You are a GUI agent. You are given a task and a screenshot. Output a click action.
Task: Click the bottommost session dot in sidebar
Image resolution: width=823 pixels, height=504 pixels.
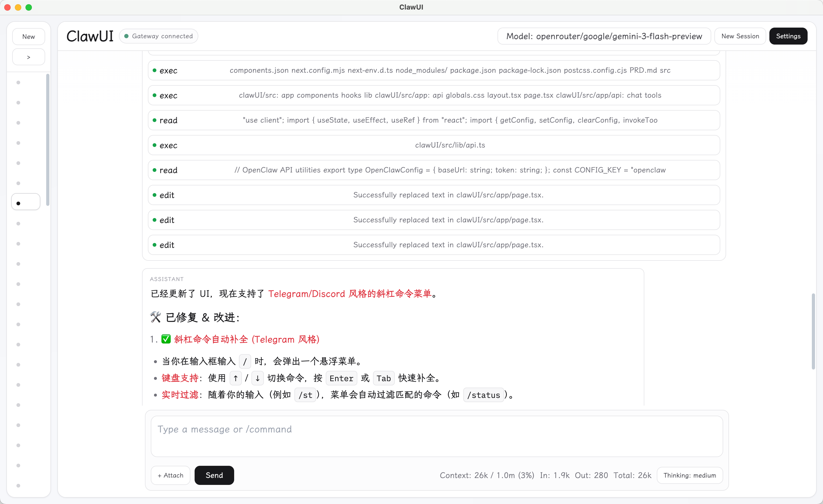[x=18, y=486]
